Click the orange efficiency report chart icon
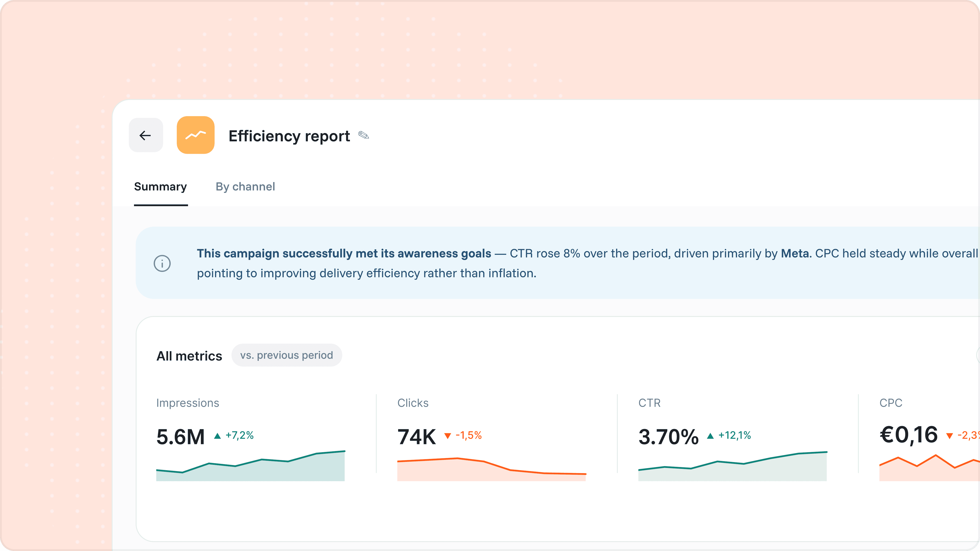Viewport: 980px width, 551px height. tap(195, 135)
